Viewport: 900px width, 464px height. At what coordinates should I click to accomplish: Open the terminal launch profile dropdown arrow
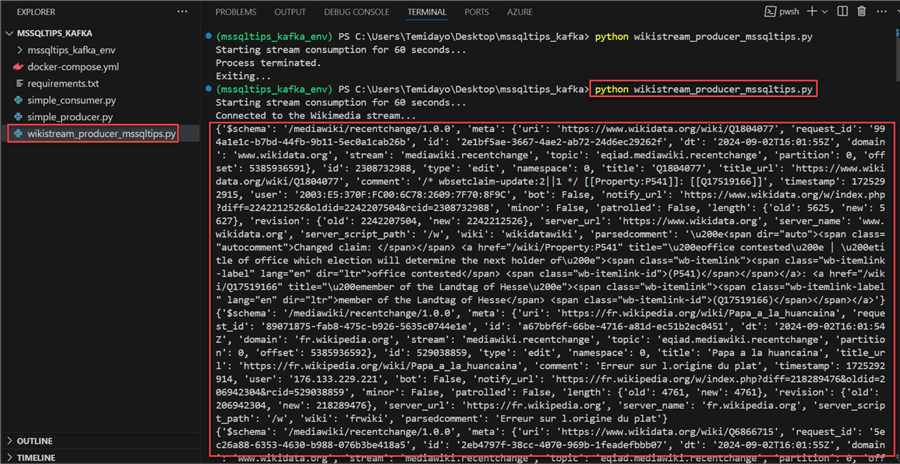[825, 11]
